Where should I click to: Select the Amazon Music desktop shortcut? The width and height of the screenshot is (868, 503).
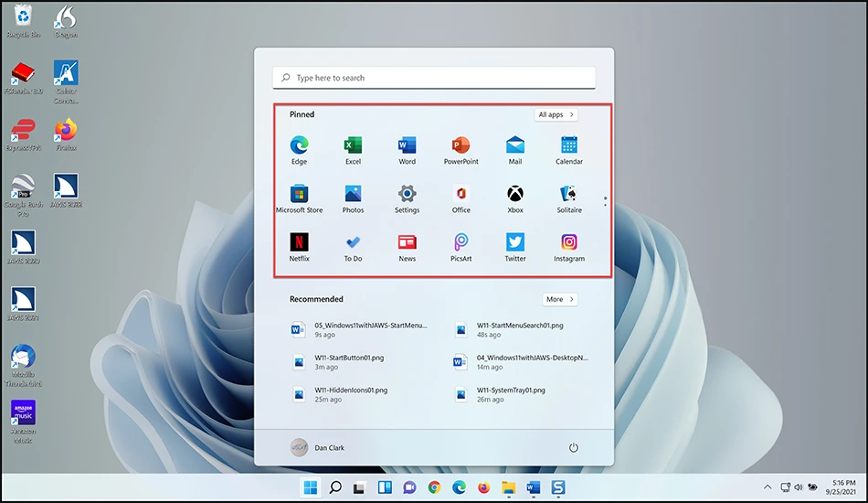(x=23, y=423)
